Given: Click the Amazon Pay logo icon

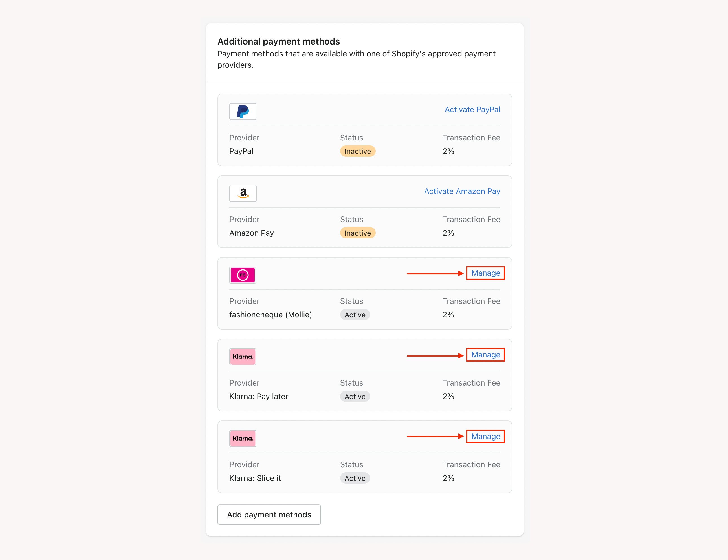Looking at the screenshot, I should (243, 193).
